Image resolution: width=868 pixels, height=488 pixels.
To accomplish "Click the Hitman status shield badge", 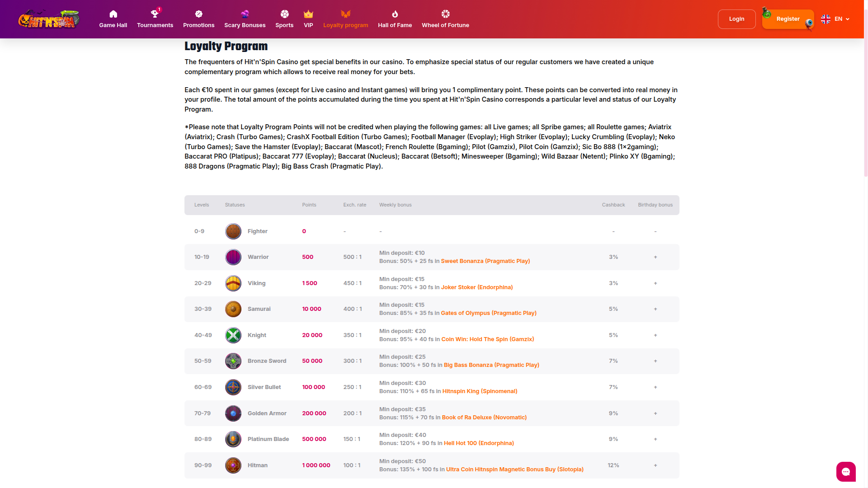I will pos(233,465).
